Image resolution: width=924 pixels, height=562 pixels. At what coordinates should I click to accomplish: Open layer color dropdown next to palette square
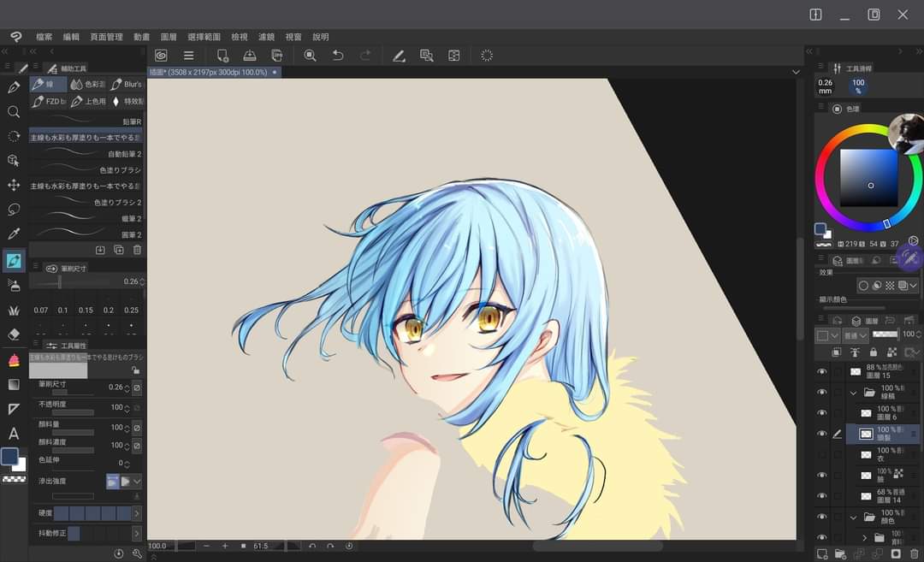pyautogui.click(x=835, y=335)
